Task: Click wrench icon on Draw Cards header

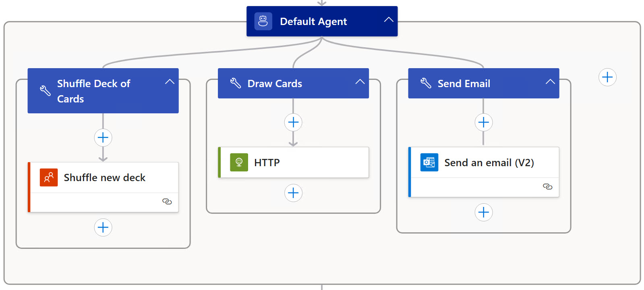Action: coord(235,83)
